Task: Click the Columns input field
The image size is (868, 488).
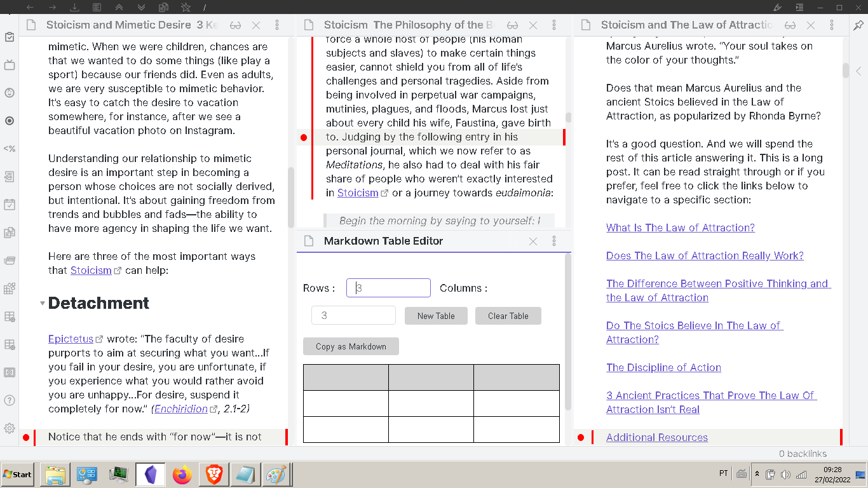Action: point(353,315)
